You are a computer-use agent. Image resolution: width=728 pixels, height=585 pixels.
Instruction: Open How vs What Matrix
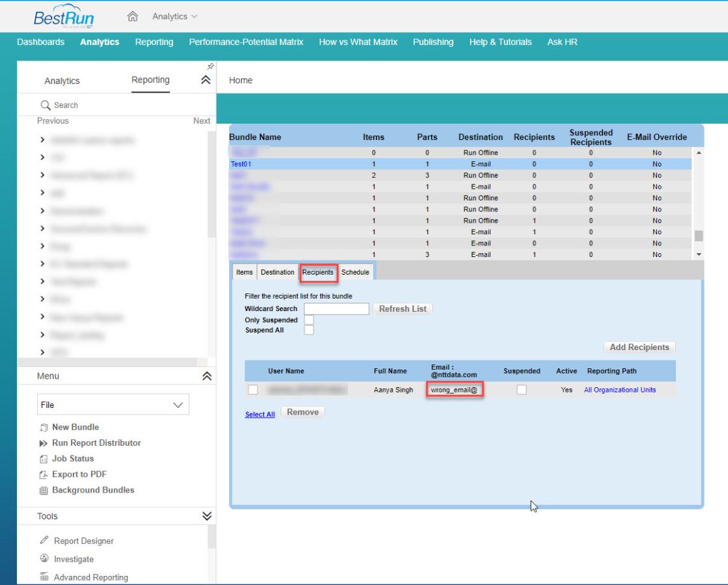[x=358, y=42]
